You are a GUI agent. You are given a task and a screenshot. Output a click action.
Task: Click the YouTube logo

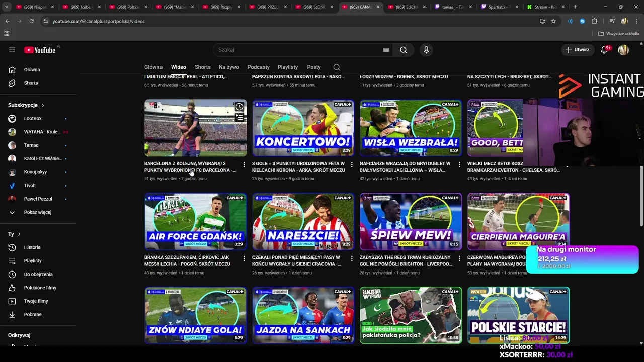point(40,50)
